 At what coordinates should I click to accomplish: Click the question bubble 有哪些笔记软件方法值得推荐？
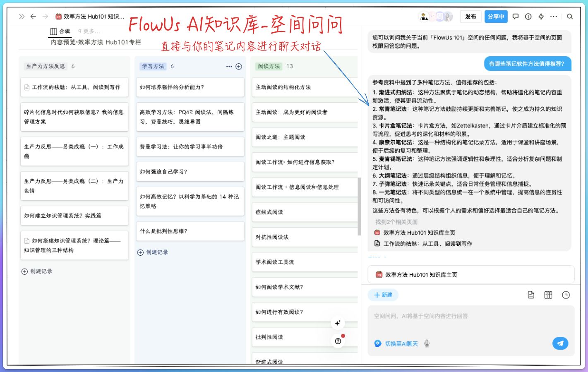click(527, 64)
